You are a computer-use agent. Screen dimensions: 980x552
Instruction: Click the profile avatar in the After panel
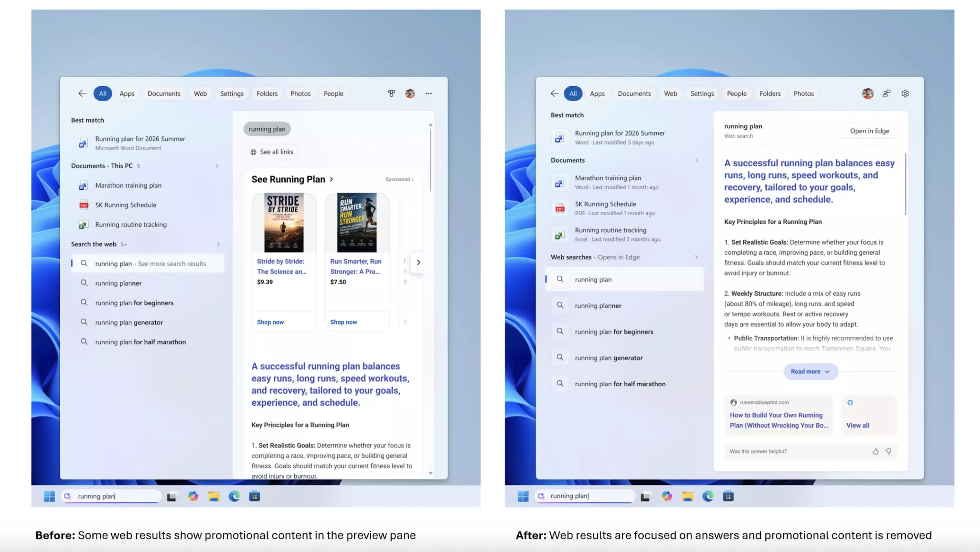pyautogui.click(x=868, y=93)
